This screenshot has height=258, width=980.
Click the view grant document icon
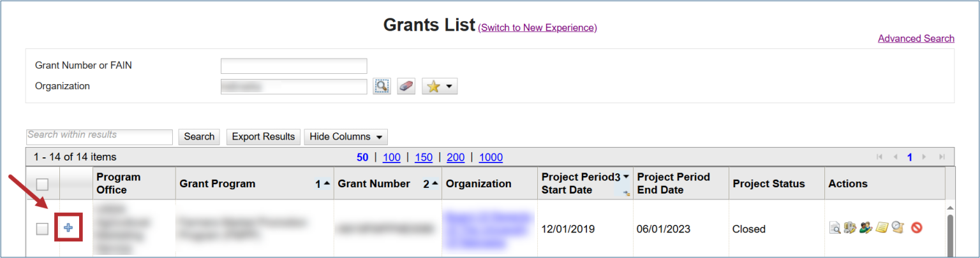click(x=835, y=228)
